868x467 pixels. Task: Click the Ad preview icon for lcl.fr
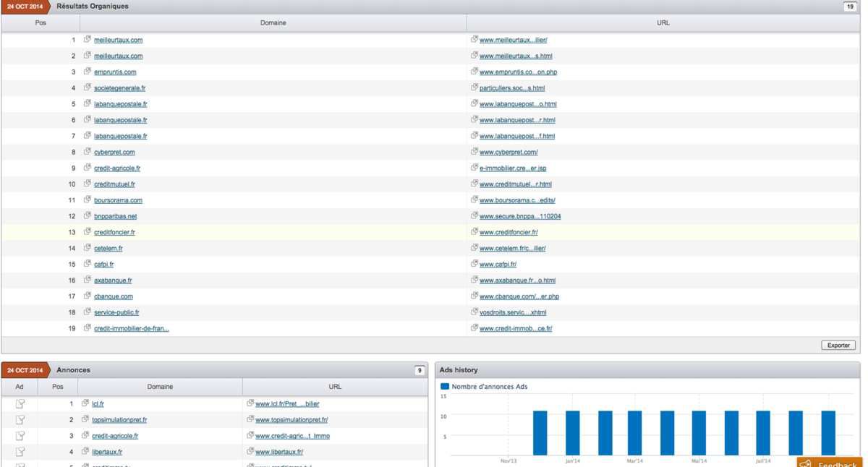pyautogui.click(x=20, y=403)
